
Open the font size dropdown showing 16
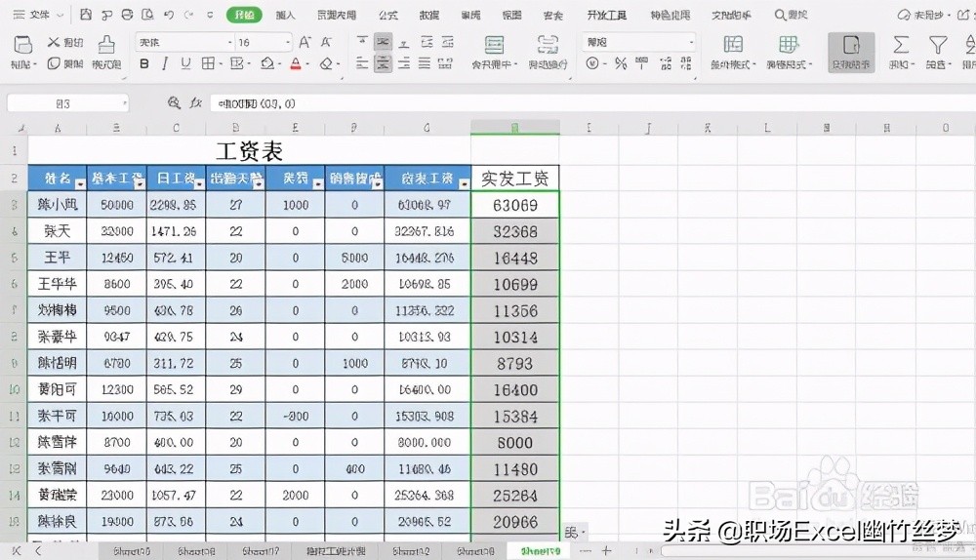pos(288,42)
